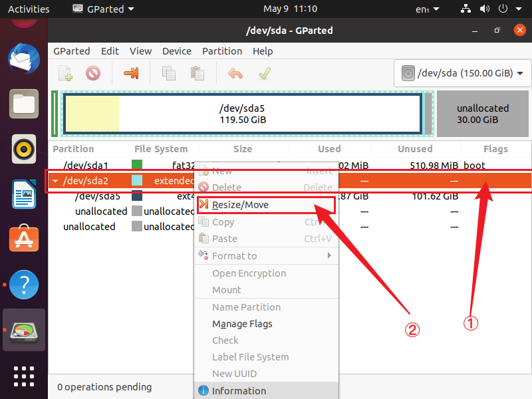Click the Copy partition toolbar icon
This screenshot has width=532, height=399.
[x=169, y=73]
